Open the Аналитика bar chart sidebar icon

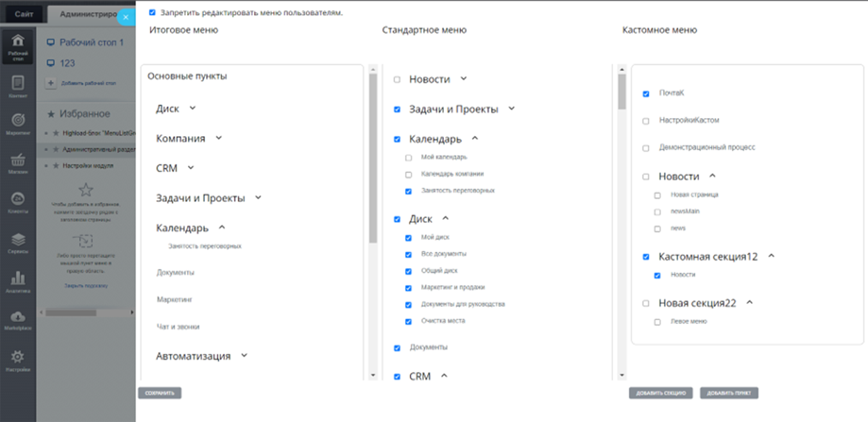(18, 282)
